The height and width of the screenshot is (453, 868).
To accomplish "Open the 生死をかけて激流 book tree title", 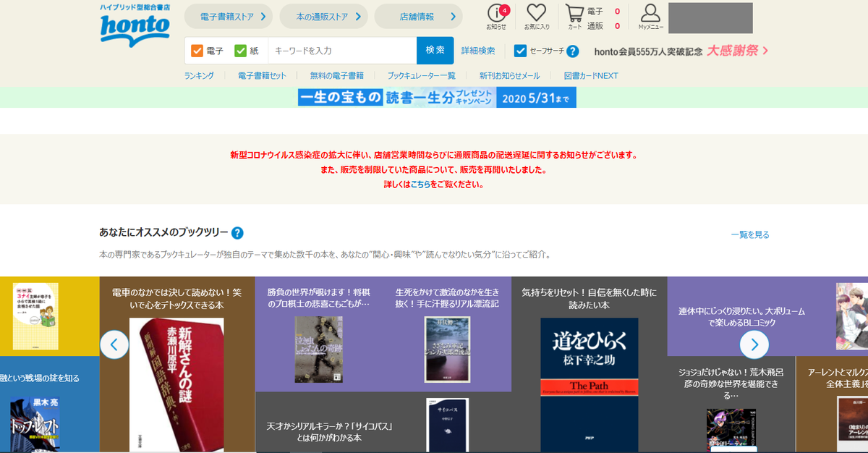I will pyautogui.click(x=447, y=297).
